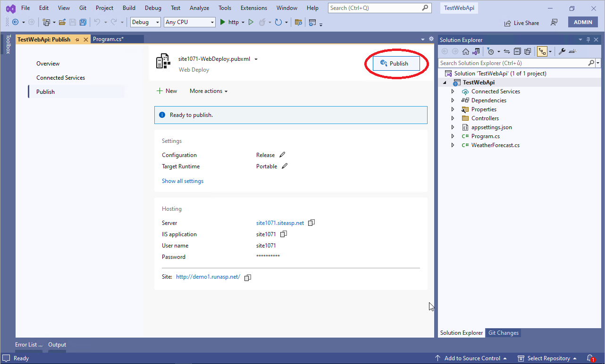Collapse the TestWebApi project node
Screen dimensions: 605x364
445,83
